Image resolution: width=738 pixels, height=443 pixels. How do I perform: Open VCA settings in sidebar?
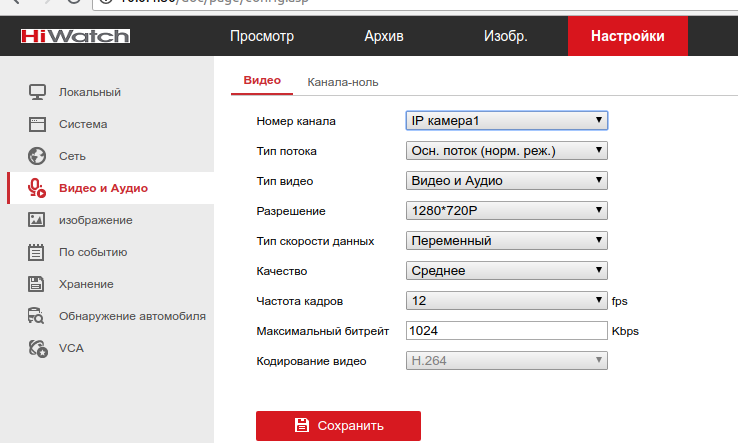(72, 348)
